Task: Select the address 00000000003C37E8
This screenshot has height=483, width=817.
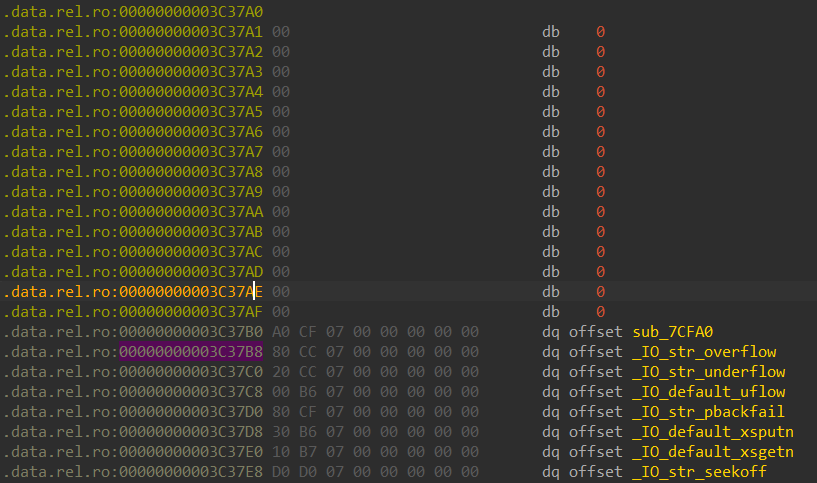Action: click(x=191, y=472)
